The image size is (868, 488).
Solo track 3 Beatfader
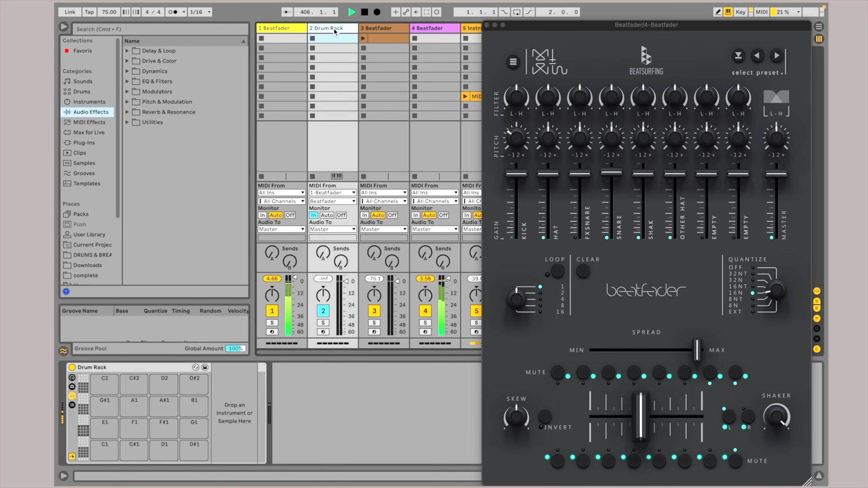tap(374, 323)
